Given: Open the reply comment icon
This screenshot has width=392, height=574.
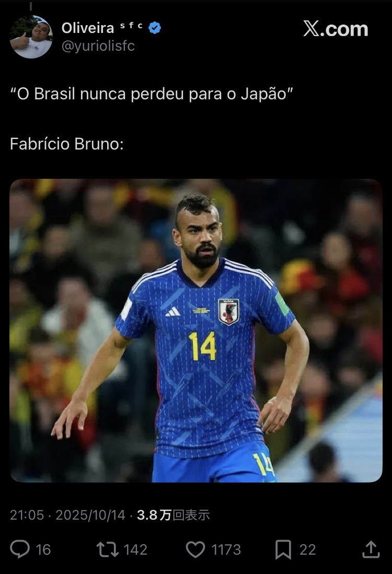Looking at the screenshot, I should coord(20,549).
